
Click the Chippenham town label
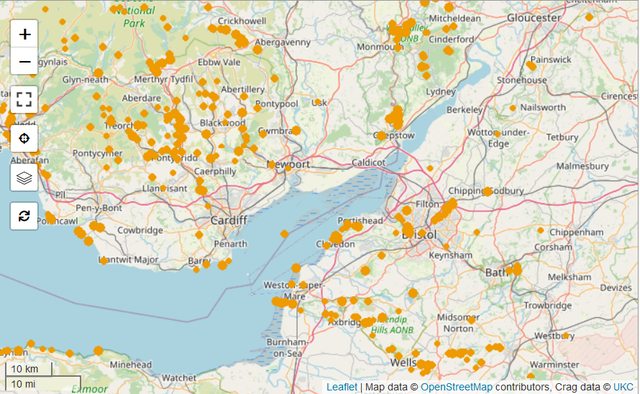point(576,232)
